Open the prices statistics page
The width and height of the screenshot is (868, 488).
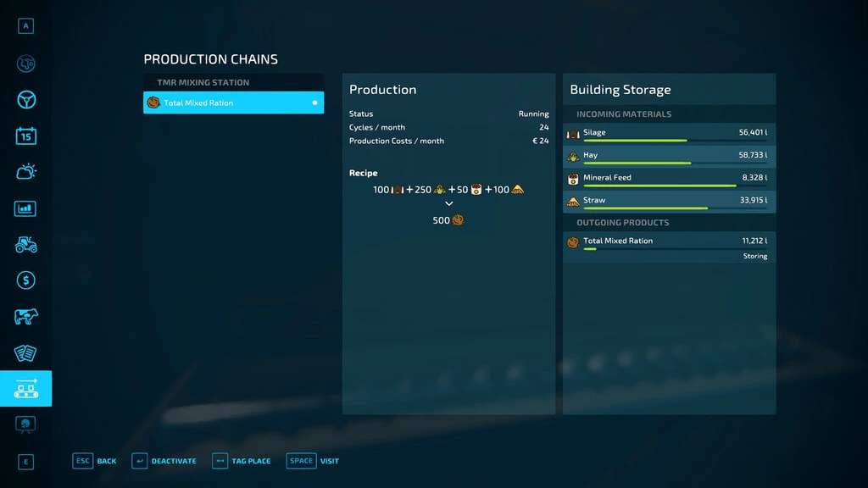coord(25,208)
